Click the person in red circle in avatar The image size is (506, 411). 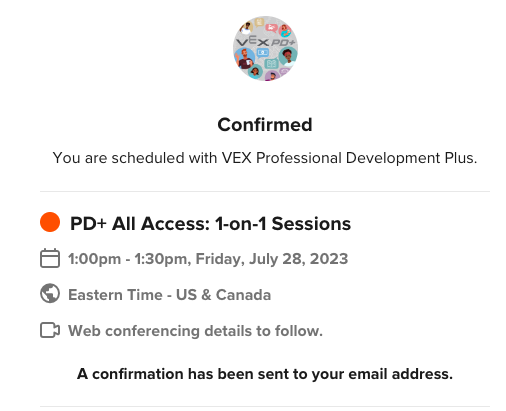click(285, 31)
